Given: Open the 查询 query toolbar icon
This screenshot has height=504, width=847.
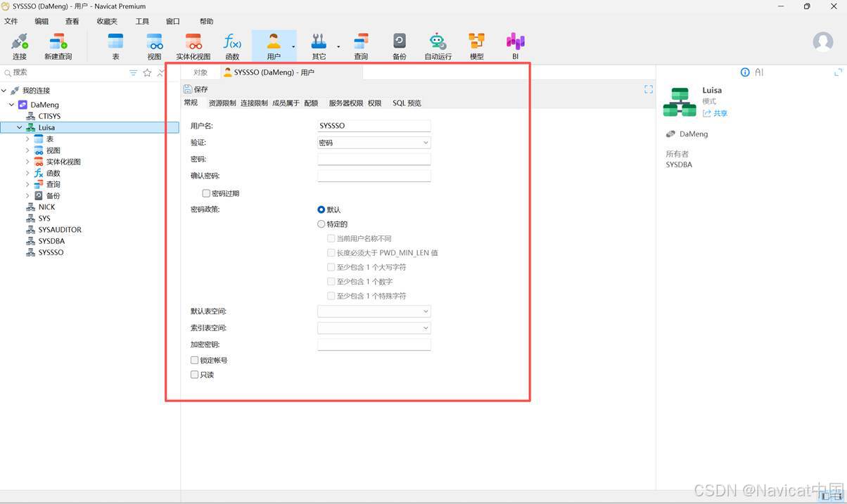Looking at the screenshot, I should (361, 46).
